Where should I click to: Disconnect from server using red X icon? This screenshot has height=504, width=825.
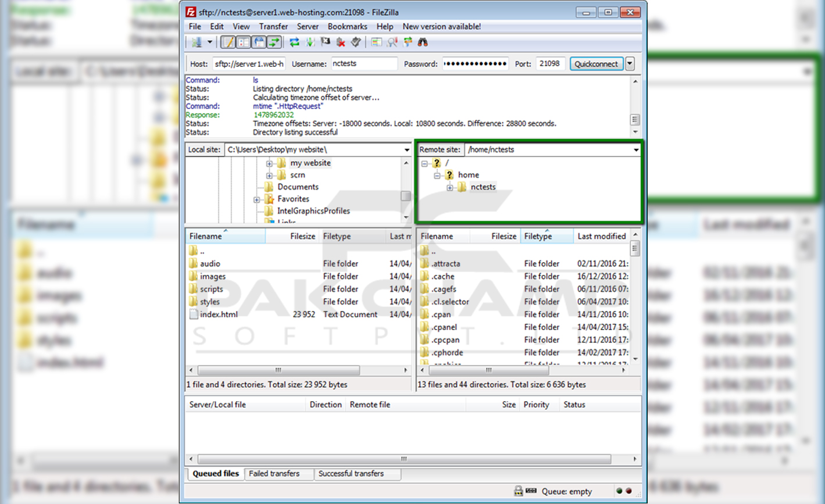pyautogui.click(x=341, y=42)
